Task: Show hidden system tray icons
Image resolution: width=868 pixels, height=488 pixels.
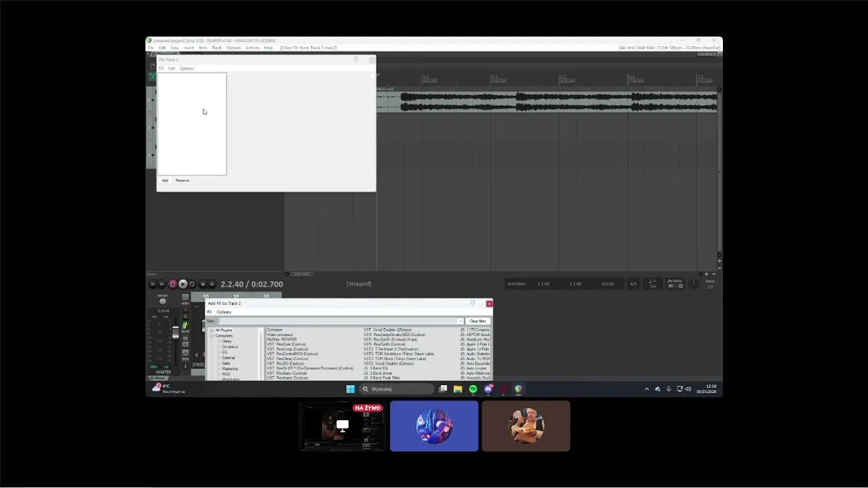Action: coord(646,389)
